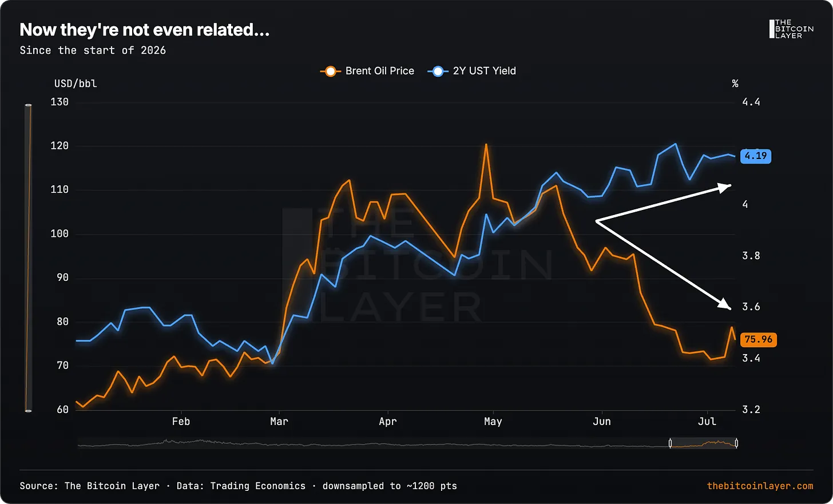833x504 pixels.
Task: Click the Feb x-axis label
Action: 181,422
